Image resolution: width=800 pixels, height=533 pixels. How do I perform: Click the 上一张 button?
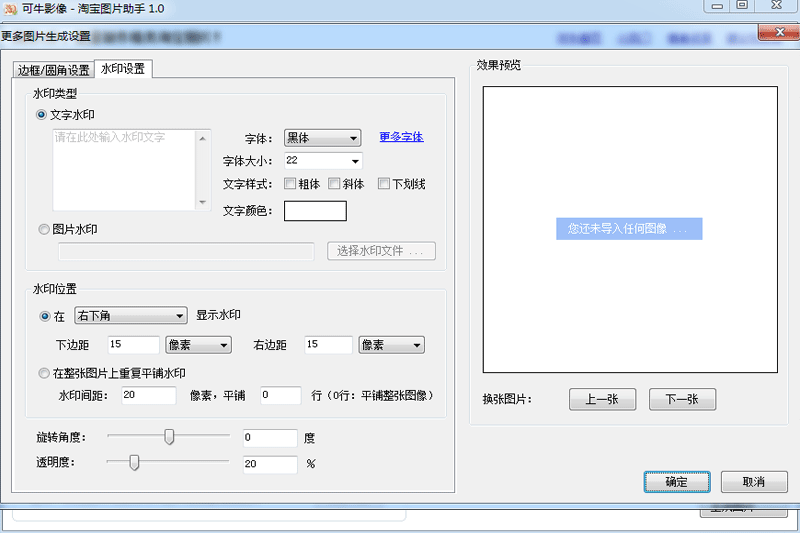tap(603, 399)
